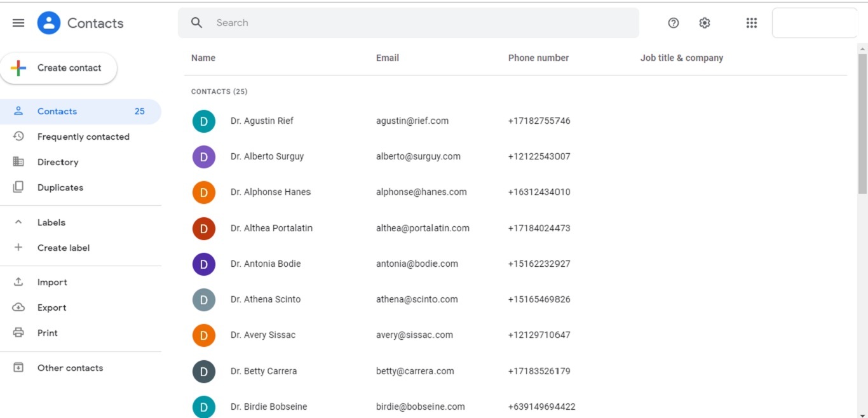
Task: Click the account box at top right
Action: pos(815,23)
